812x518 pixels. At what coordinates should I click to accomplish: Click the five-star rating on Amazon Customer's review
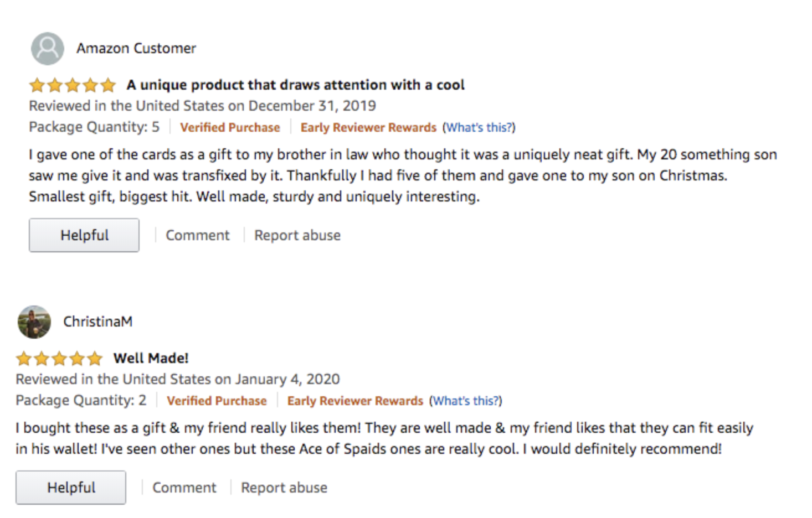[73, 85]
